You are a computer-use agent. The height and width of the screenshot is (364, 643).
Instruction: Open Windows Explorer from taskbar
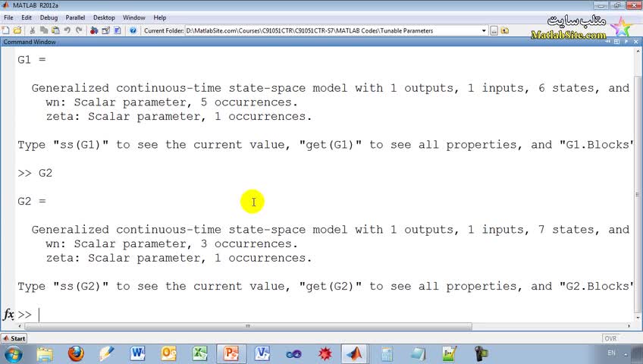click(45, 353)
